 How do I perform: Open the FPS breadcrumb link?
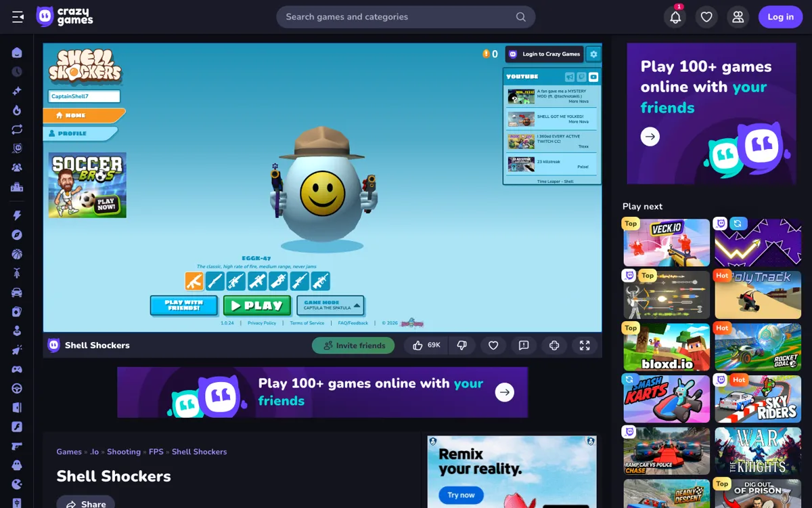(156, 452)
